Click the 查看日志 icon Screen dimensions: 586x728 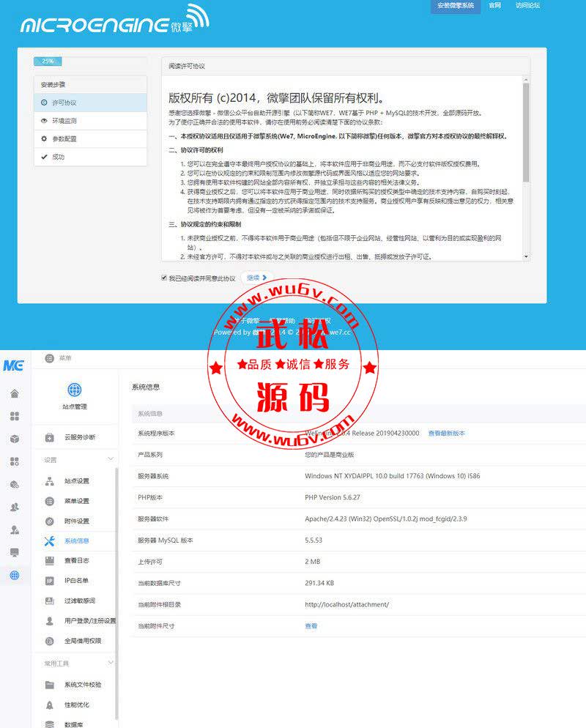coord(50,560)
